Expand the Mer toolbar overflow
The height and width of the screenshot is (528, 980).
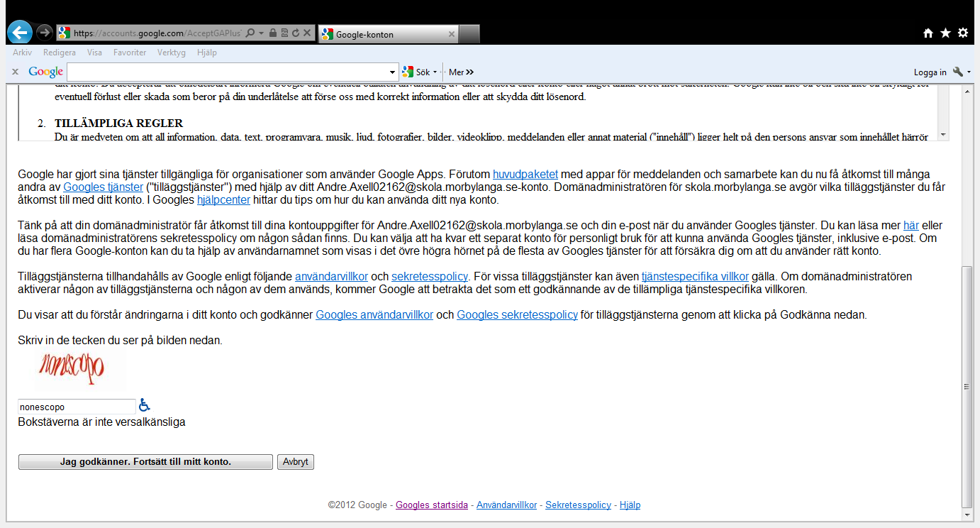pyautogui.click(x=461, y=72)
